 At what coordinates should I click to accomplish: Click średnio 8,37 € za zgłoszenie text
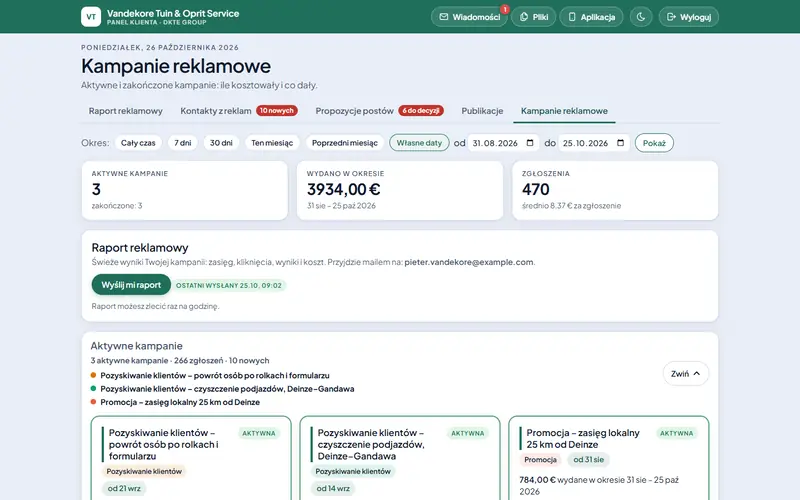click(x=571, y=206)
